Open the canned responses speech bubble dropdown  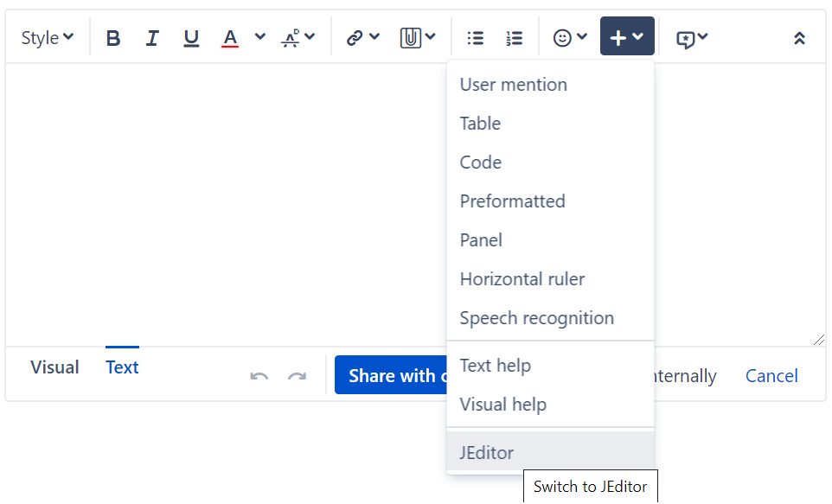point(692,38)
